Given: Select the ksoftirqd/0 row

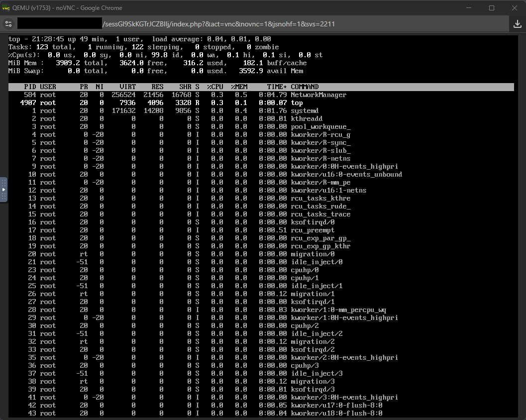Looking at the screenshot, I should tap(261, 222).
